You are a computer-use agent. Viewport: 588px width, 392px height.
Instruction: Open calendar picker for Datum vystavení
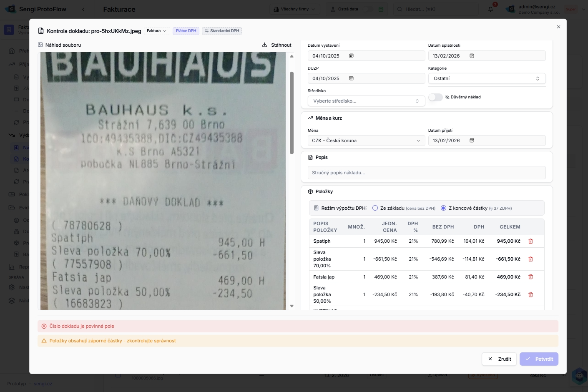351,56
